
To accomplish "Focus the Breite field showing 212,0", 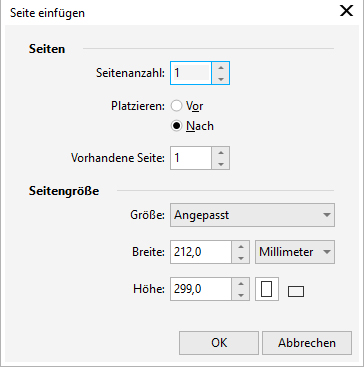I will click(x=201, y=252).
